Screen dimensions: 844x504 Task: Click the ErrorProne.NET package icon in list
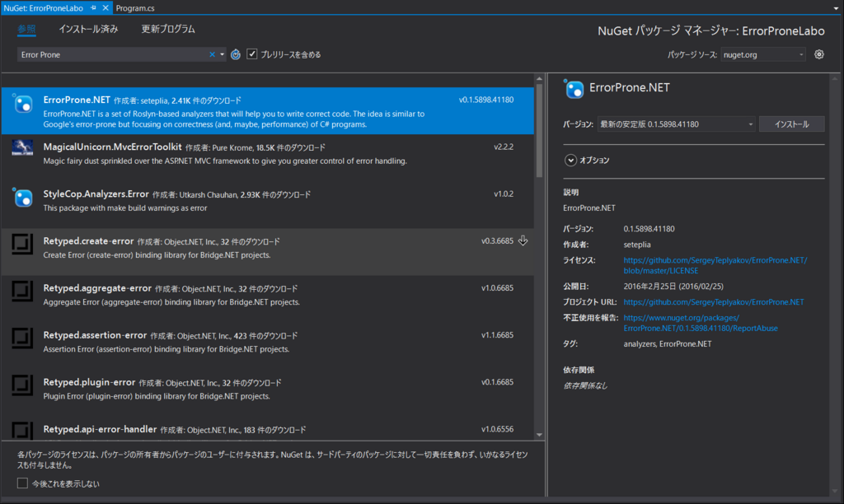point(22,103)
